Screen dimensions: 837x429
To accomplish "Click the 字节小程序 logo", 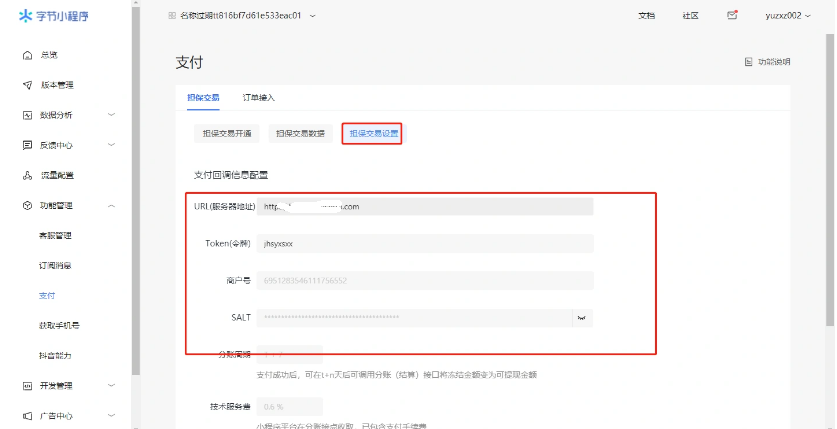I will coord(53,16).
